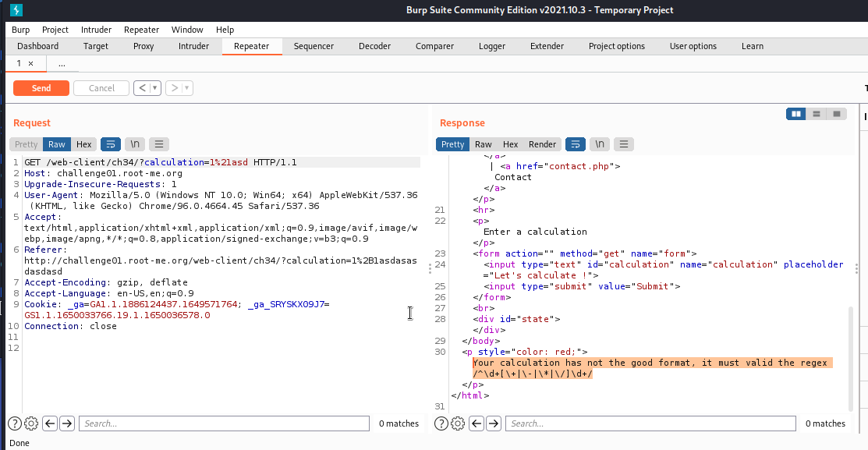Switch to the Proxy tab
868x450 pixels.
(x=143, y=47)
